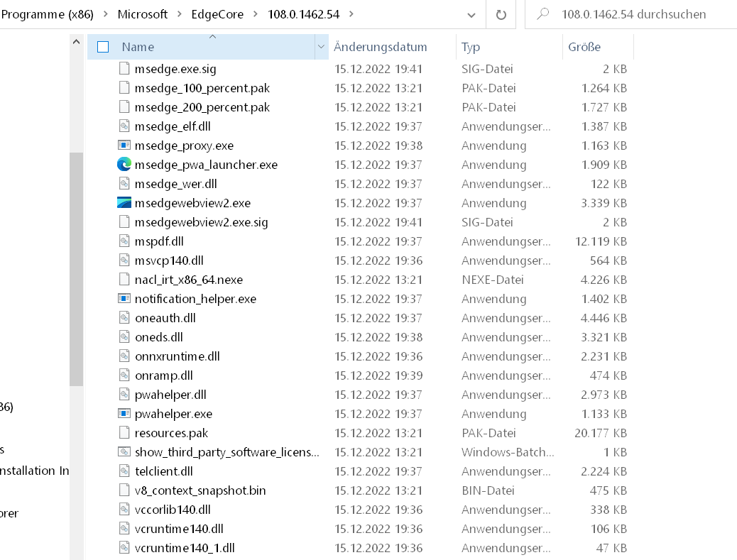This screenshot has height=560, width=737.
Task: Sort by Änderungsdatum column header
Action: (381, 47)
